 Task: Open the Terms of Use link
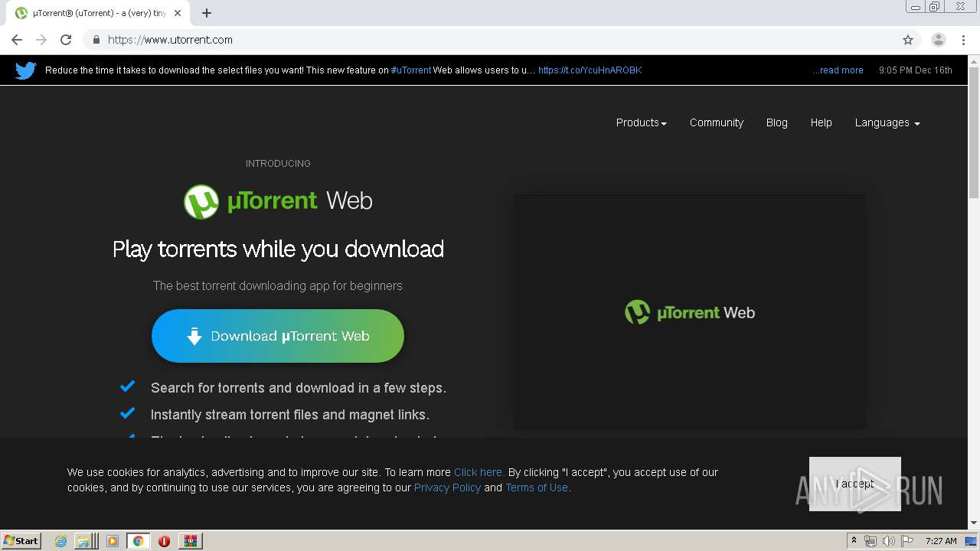tap(537, 487)
